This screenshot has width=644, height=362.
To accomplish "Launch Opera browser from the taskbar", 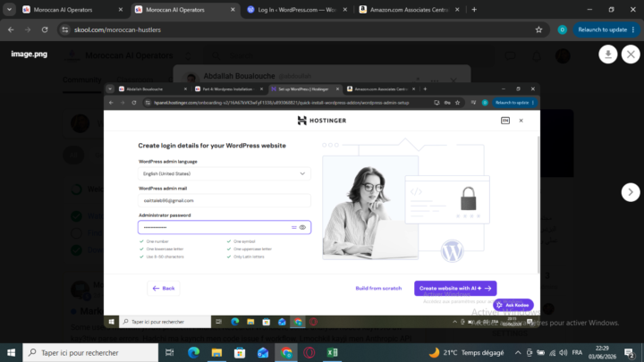I will pos(309,352).
